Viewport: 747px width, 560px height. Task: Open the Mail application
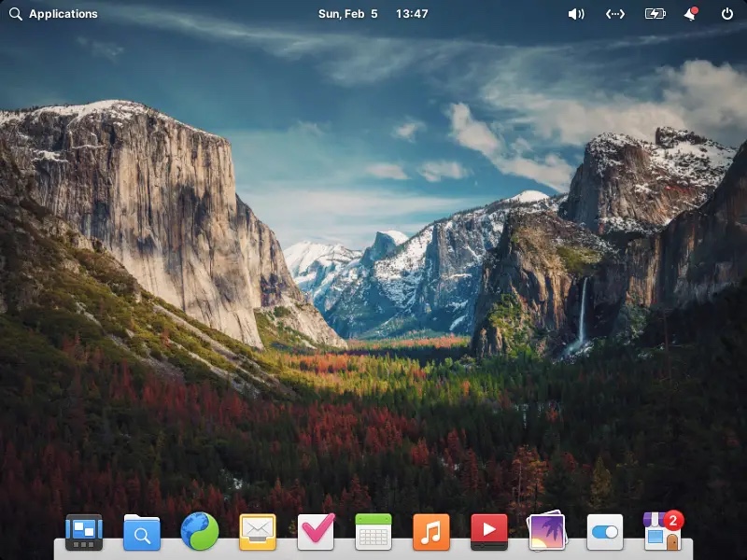click(x=258, y=530)
